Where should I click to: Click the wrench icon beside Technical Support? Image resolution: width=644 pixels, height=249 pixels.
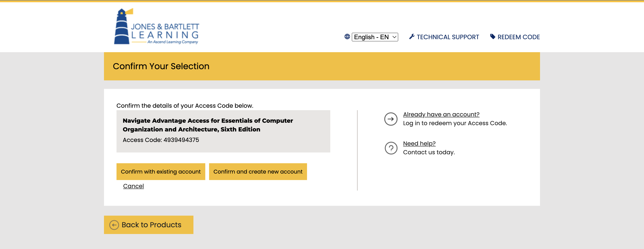click(412, 37)
